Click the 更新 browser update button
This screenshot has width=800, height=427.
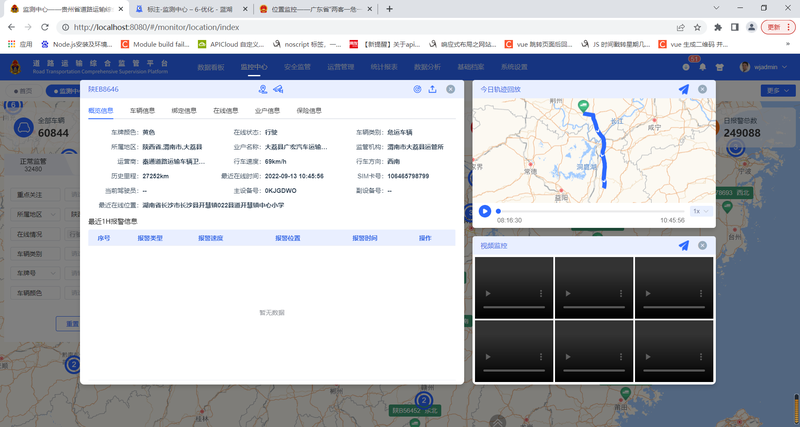click(778, 27)
